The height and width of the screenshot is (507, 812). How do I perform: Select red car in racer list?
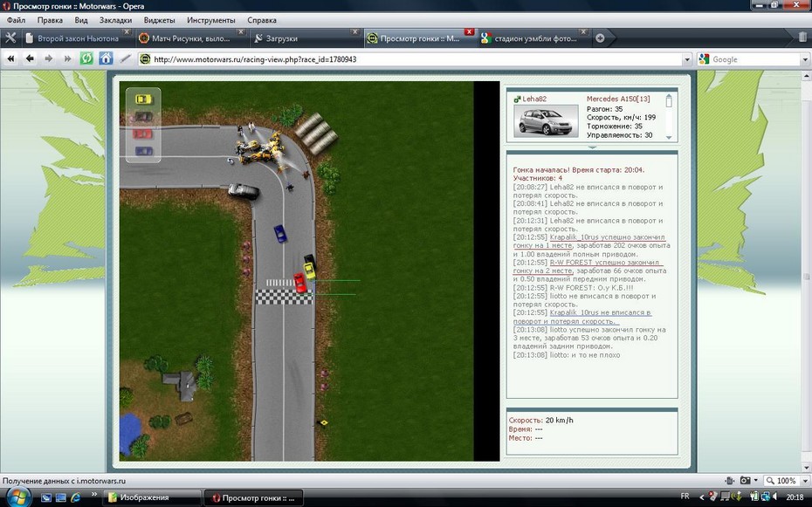pos(142,134)
